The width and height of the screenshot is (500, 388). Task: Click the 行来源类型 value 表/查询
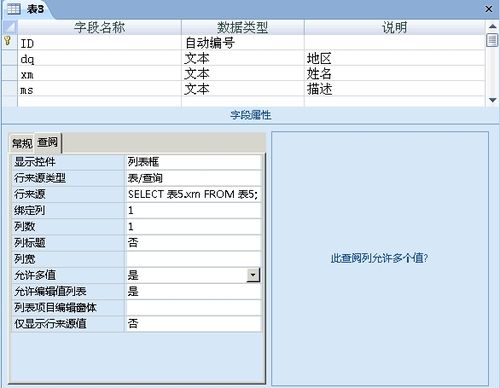pos(193,178)
